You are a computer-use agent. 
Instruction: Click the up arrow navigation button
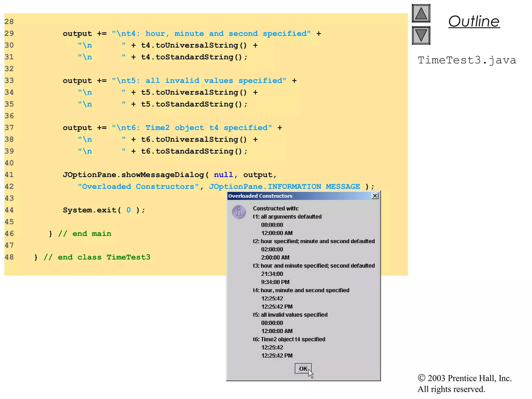pyautogui.click(x=421, y=14)
